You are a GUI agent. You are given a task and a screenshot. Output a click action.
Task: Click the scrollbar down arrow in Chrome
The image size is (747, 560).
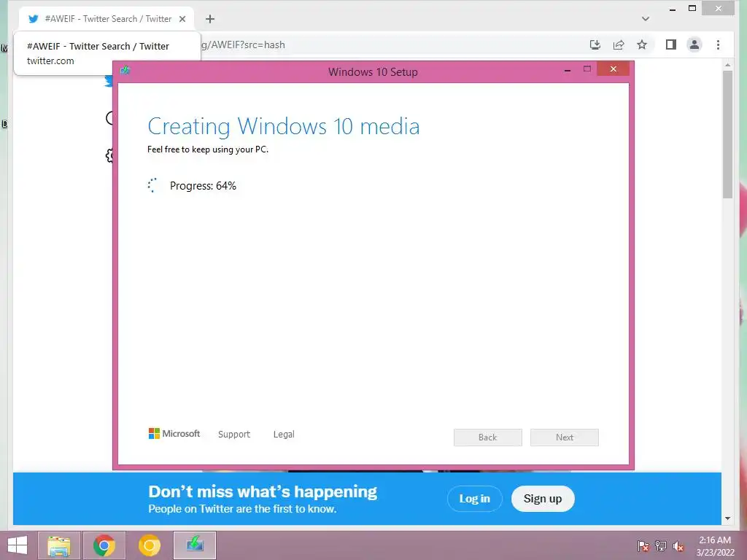pyautogui.click(x=727, y=518)
